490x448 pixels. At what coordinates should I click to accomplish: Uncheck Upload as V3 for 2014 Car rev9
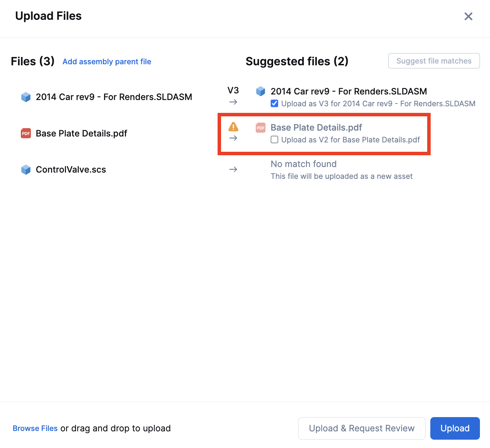274,103
